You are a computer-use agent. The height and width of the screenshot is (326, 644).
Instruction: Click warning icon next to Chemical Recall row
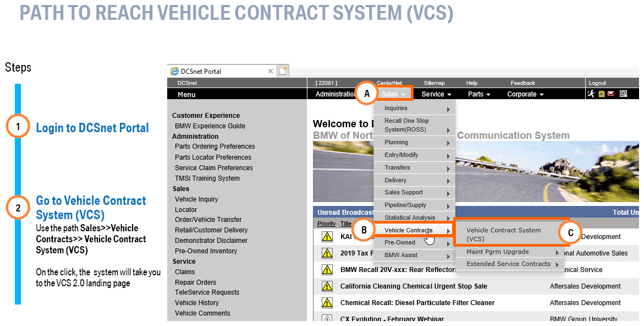pos(327,303)
